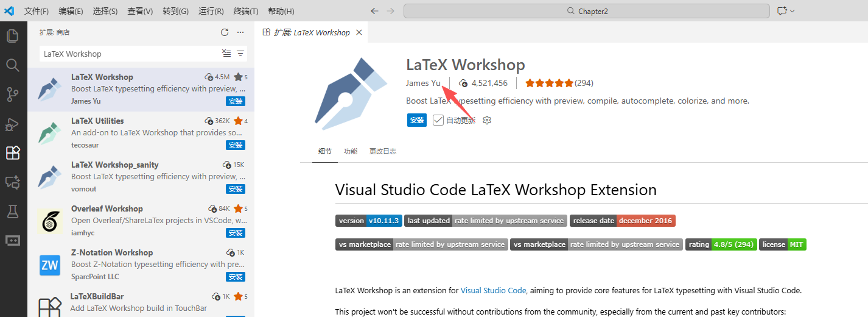This screenshot has height=317, width=868.
Task: Open the Run and Debug view
Action: click(x=12, y=124)
